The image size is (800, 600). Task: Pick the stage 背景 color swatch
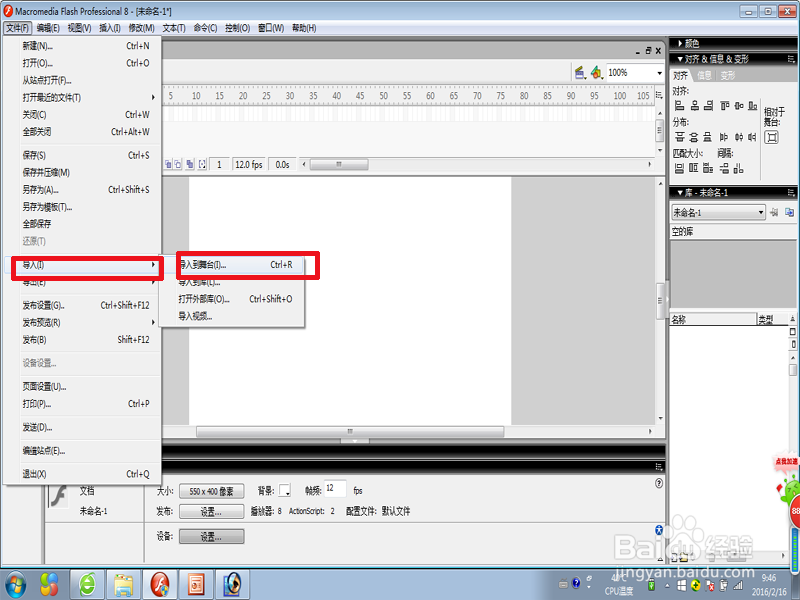285,491
